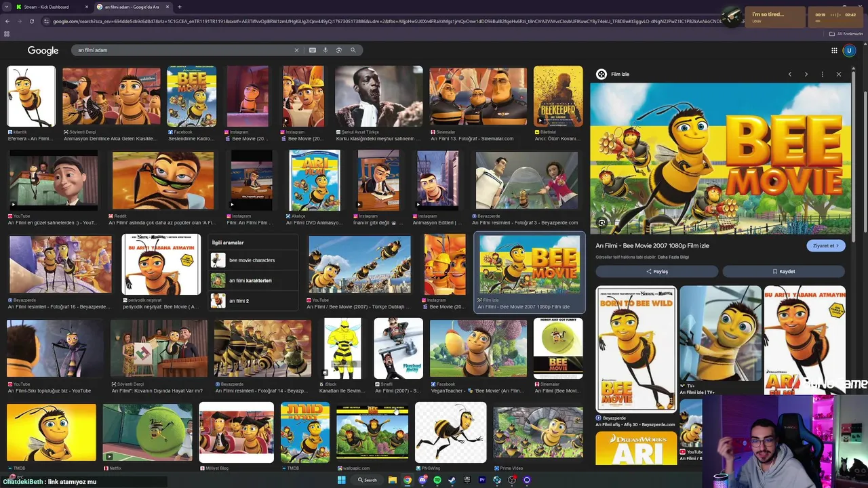Select the 'arı filmi adam - Google'da Ara' tab
Screen dimensions: 868x488
click(x=132, y=7)
